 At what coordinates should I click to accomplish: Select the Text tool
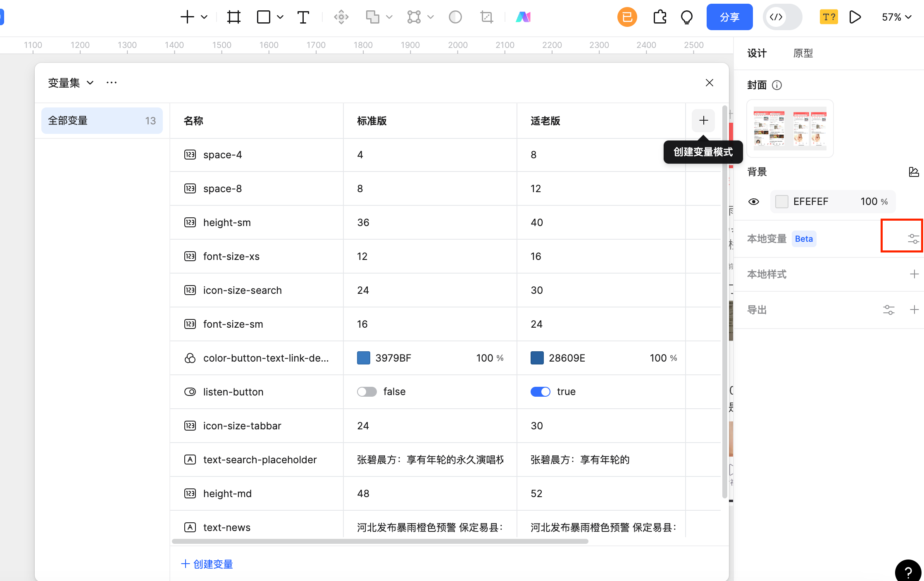click(303, 17)
